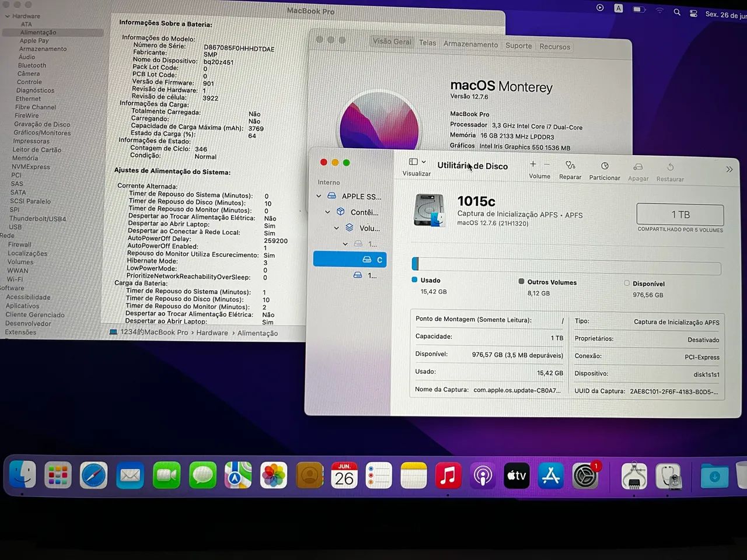This screenshot has width=747, height=560.
Task: Collapse the grayed-out 1... volume row
Action: 345,244
